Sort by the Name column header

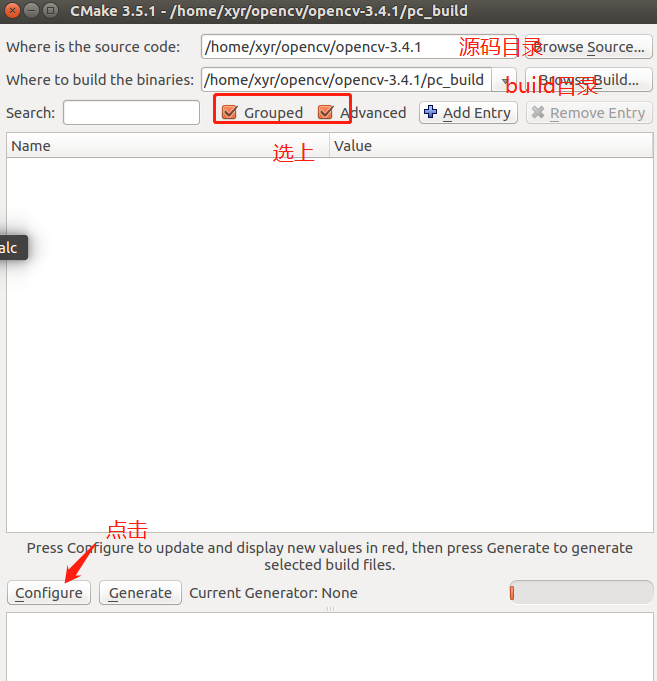click(168, 145)
